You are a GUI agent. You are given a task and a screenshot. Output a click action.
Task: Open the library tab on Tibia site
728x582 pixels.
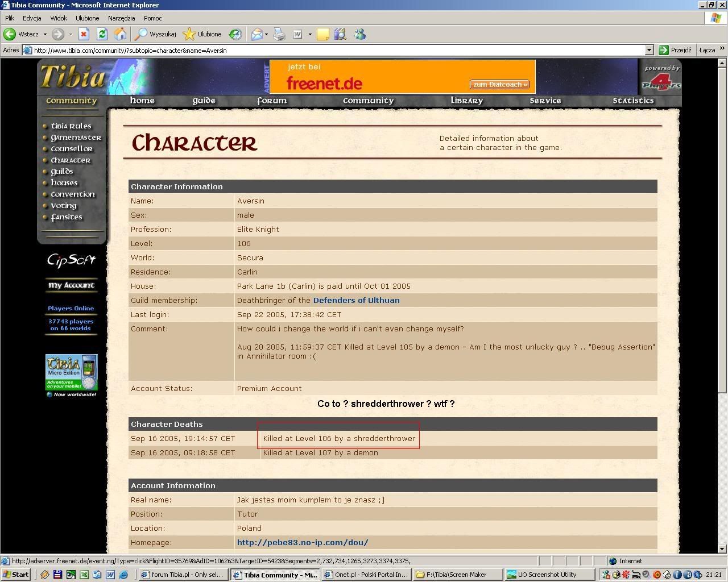[x=467, y=101]
